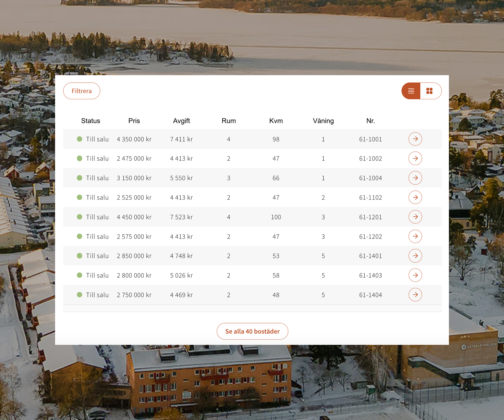Click number 61-1401 in Nr. column
The image size is (504, 420).
tap(370, 256)
